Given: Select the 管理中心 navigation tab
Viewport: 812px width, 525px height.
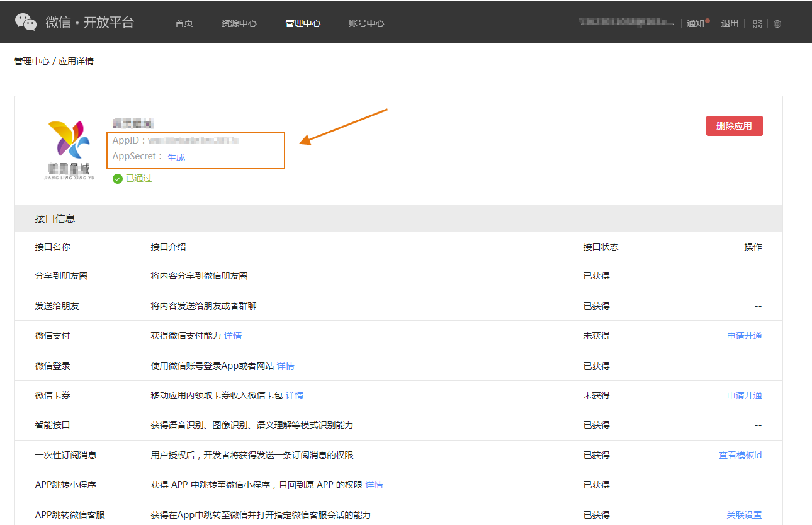Looking at the screenshot, I should click(303, 23).
